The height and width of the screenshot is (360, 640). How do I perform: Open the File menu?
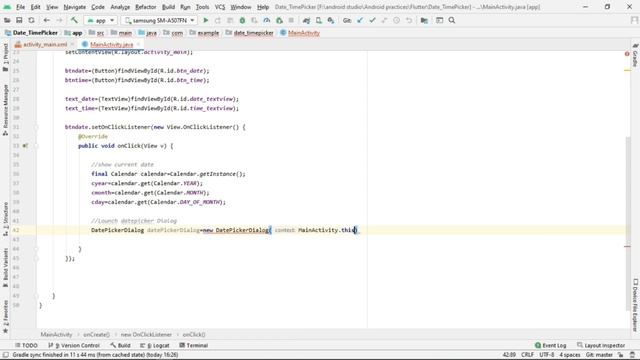pos(20,7)
